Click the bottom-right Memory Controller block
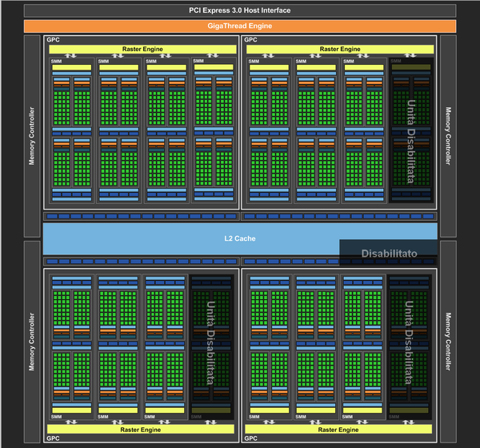Image resolution: width=480 pixels, height=448 pixels. 448,342
